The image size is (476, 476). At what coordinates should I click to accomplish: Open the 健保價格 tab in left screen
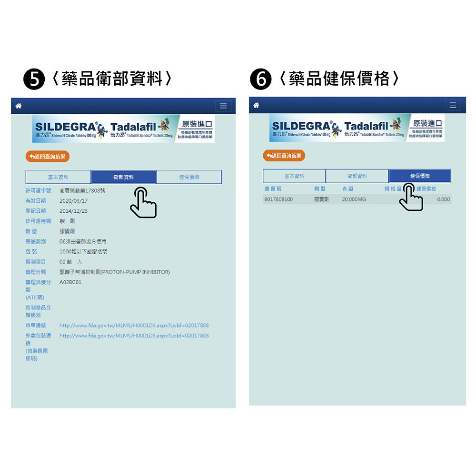tap(189, 177)
